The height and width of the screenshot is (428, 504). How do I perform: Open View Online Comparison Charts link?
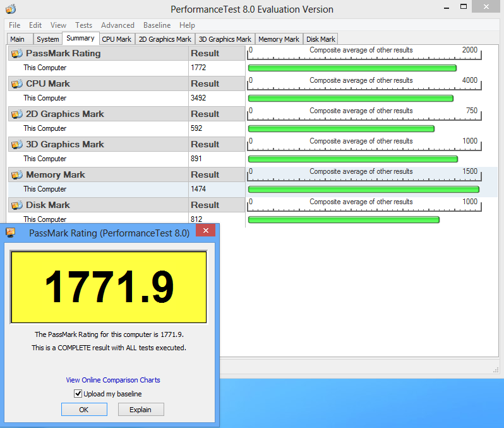pyautogui.click(x=113, y=380)
